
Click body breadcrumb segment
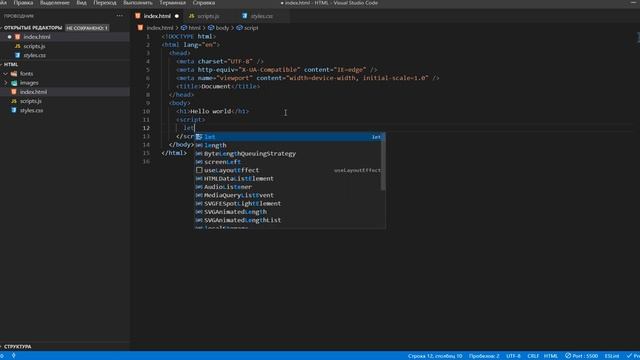pyautogui.click(x=222, y=28)
